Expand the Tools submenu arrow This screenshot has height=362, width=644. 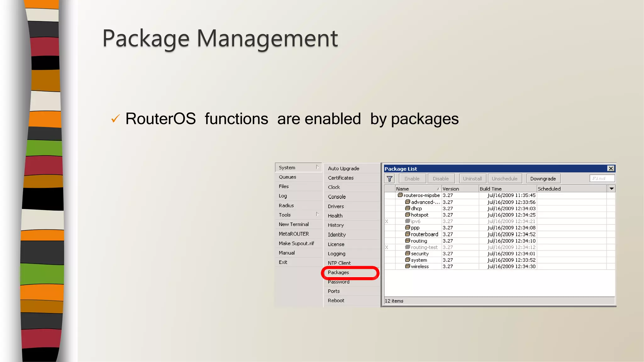[x=317, y=214]
